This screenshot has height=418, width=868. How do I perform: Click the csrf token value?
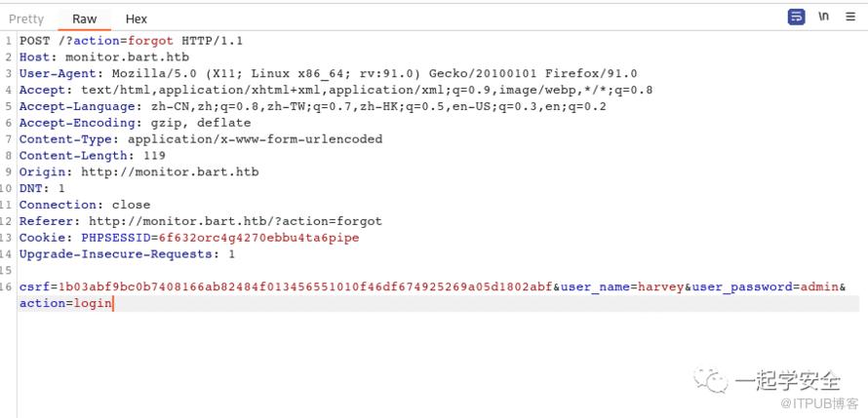pos(305,287)
